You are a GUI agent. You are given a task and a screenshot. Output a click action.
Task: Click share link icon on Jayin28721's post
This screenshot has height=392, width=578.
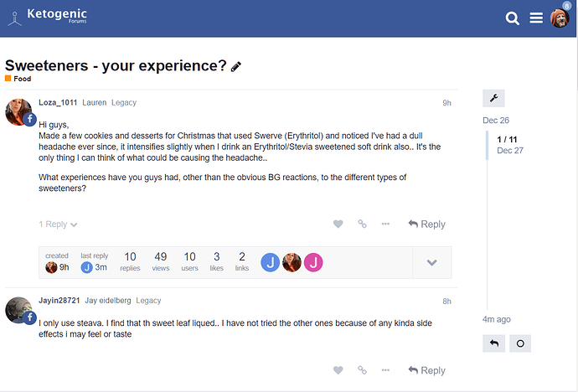click(x=362, y=370)
